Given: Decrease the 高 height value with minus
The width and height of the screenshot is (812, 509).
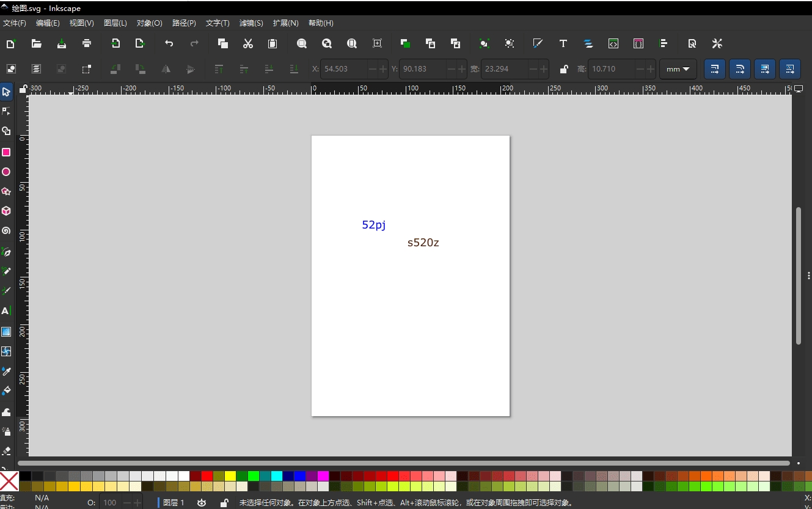Looking at the screenshot, I should click(x=640, y=69).
